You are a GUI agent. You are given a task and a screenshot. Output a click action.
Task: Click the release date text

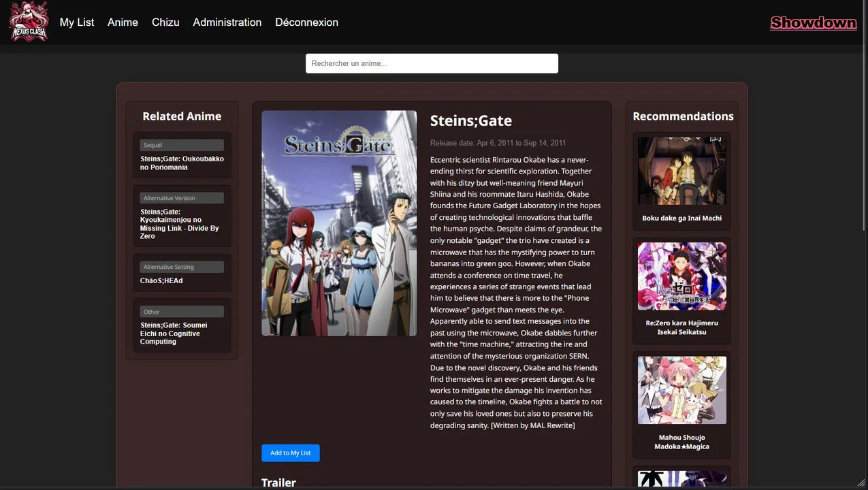(x=498, y=143)
